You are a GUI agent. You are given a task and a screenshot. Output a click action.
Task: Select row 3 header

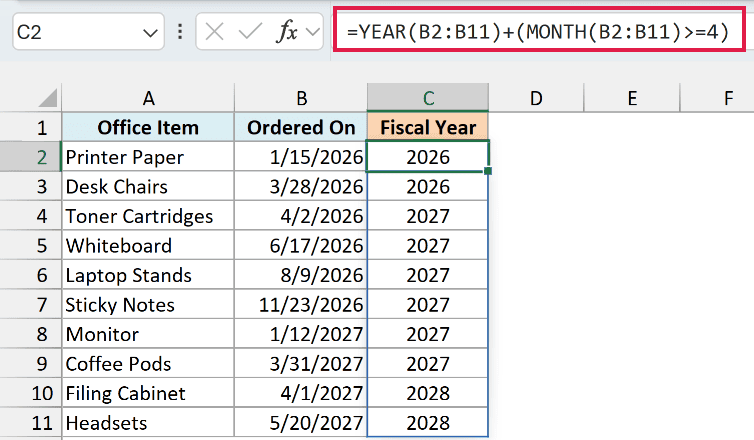pos(31,187)
